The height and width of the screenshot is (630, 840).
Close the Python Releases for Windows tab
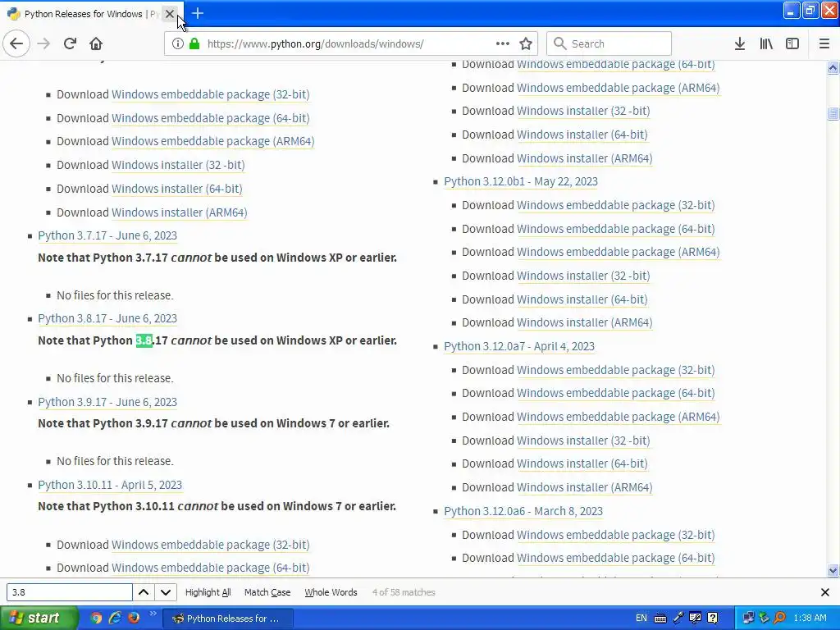[170, 14]
